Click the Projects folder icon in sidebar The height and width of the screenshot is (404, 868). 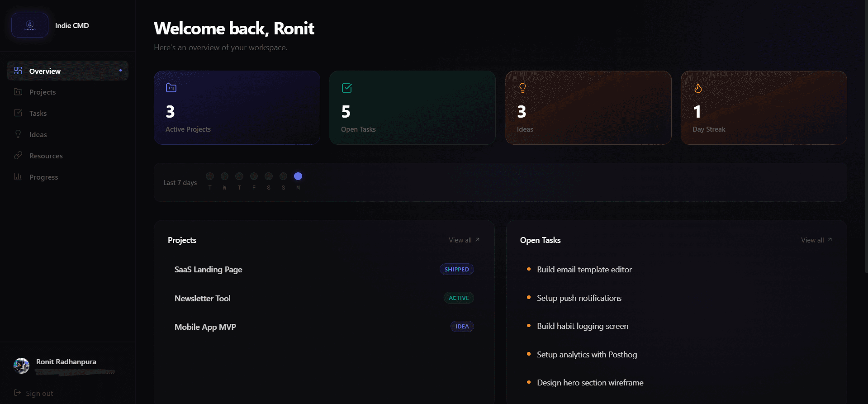[18, 92]
